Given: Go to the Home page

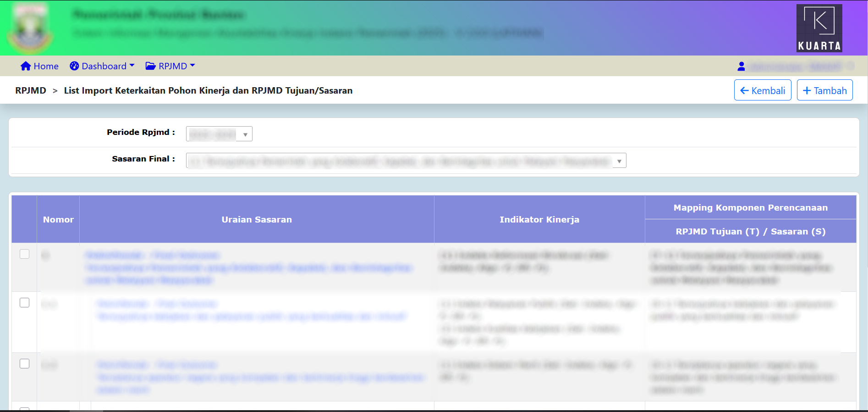Looking at the screenshot, I should coord(39,66).
